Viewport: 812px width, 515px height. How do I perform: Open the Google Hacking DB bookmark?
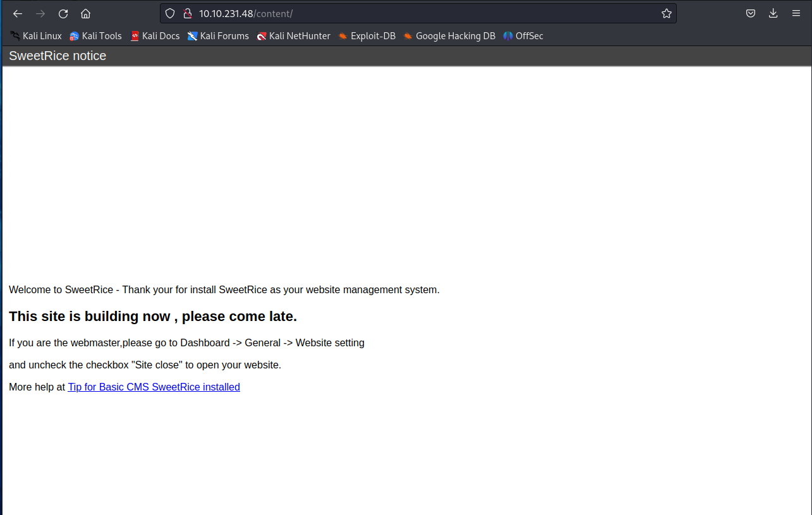point(449,36)
